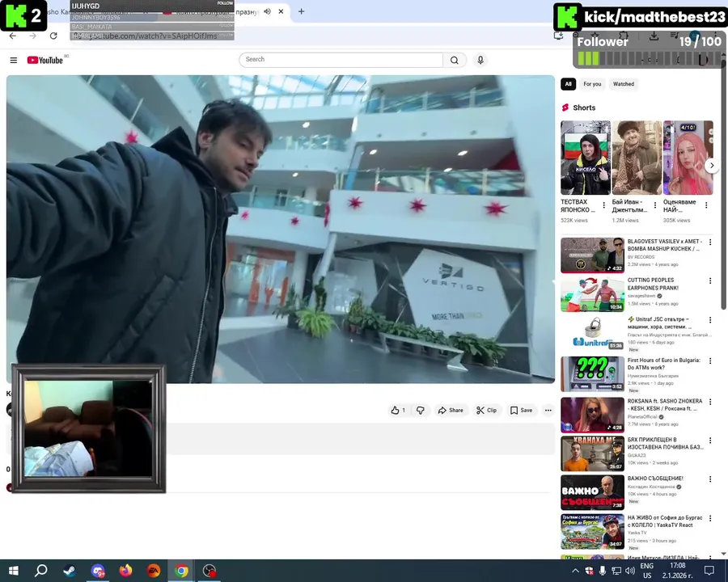The width and height of the screenshot is (728, 582).
Task: Open menu for the ROKSANA KESH video
Action: [x=710, y=402]
